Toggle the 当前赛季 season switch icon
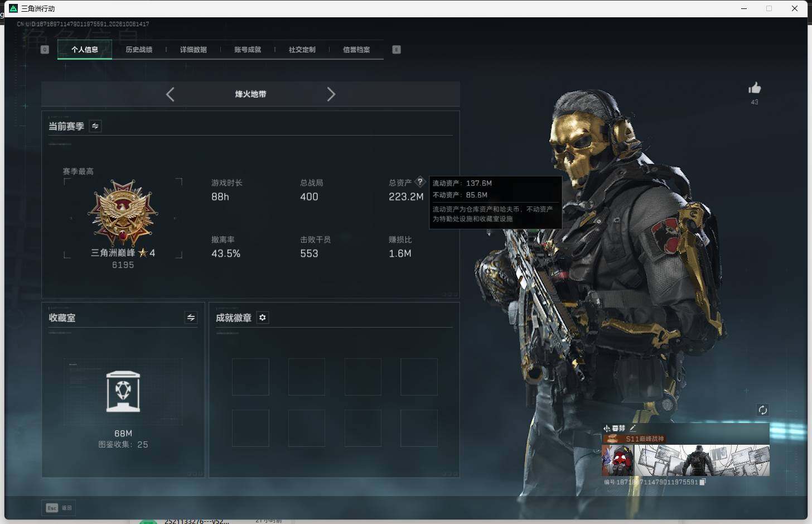812x524 pixels. click(95, 126)
